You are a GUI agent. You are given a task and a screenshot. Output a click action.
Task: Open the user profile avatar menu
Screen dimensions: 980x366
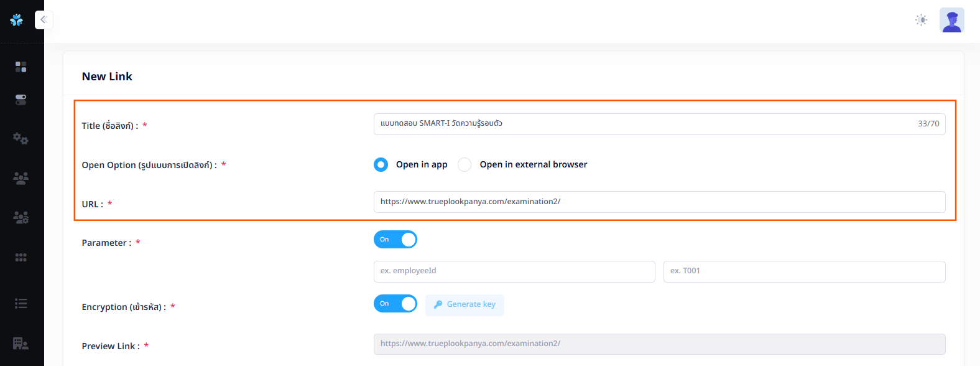click(x=951, y=20)
